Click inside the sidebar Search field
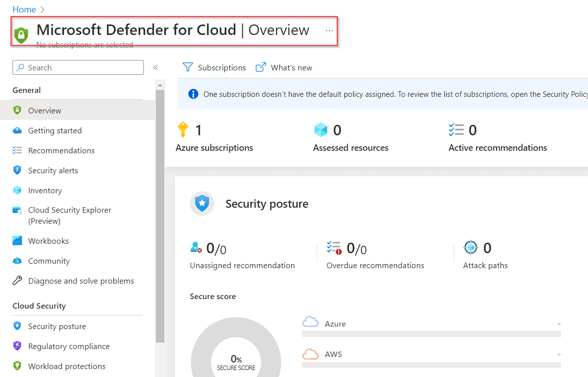 (x=78, y=67)
